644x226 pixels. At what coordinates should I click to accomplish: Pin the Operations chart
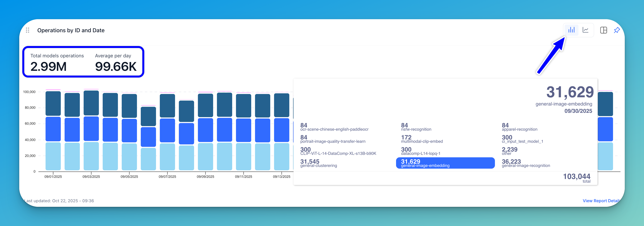[617, 30]
